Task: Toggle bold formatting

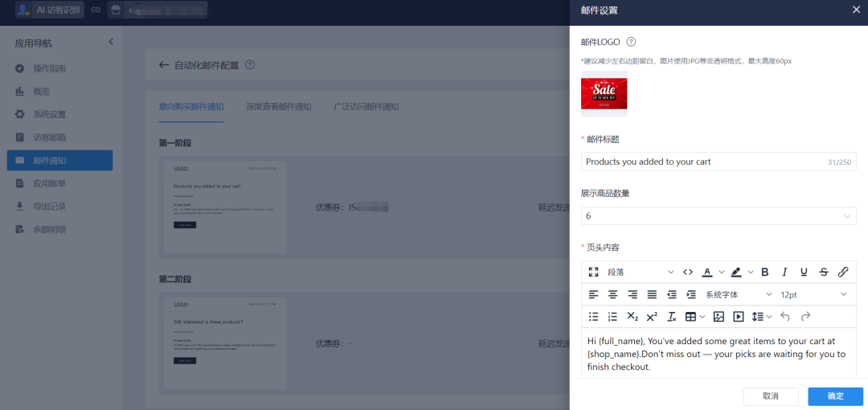Action: (x=765, y=272)
